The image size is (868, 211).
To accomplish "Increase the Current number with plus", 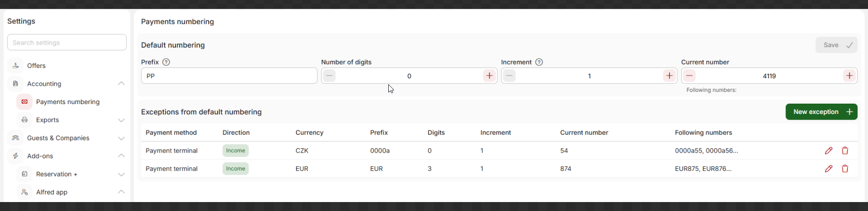I will pyautogui.click(x=849, y=76).
